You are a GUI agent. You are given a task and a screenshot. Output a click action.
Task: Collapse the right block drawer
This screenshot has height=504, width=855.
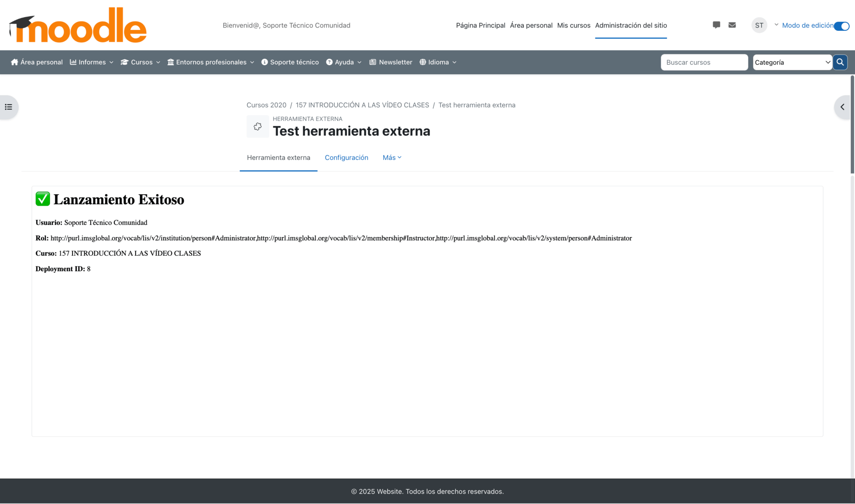point(842,107)
